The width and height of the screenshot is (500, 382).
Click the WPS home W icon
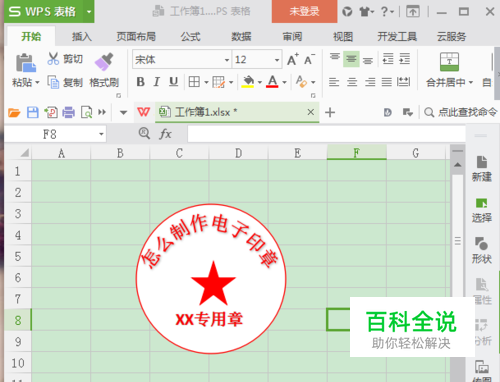[x=144, y=112]
